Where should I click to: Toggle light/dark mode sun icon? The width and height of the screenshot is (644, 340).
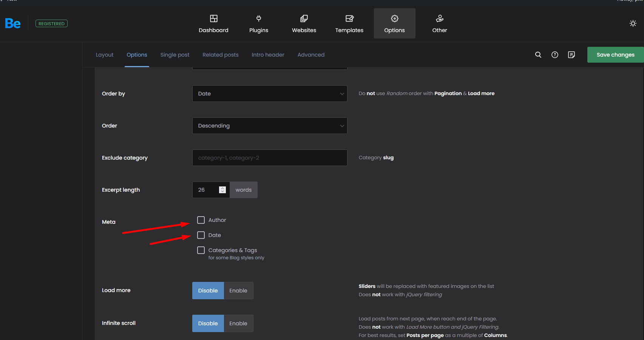pos(633,23)
